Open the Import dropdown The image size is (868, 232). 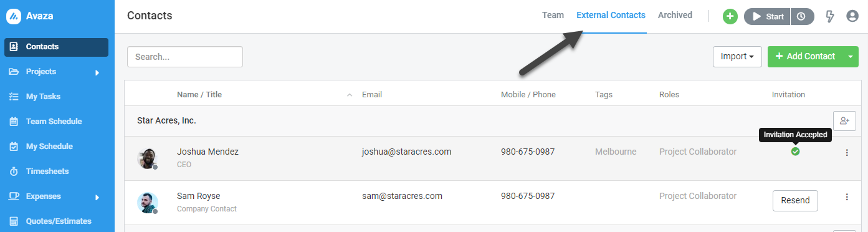pyautogui.click(x=737, y=57)
